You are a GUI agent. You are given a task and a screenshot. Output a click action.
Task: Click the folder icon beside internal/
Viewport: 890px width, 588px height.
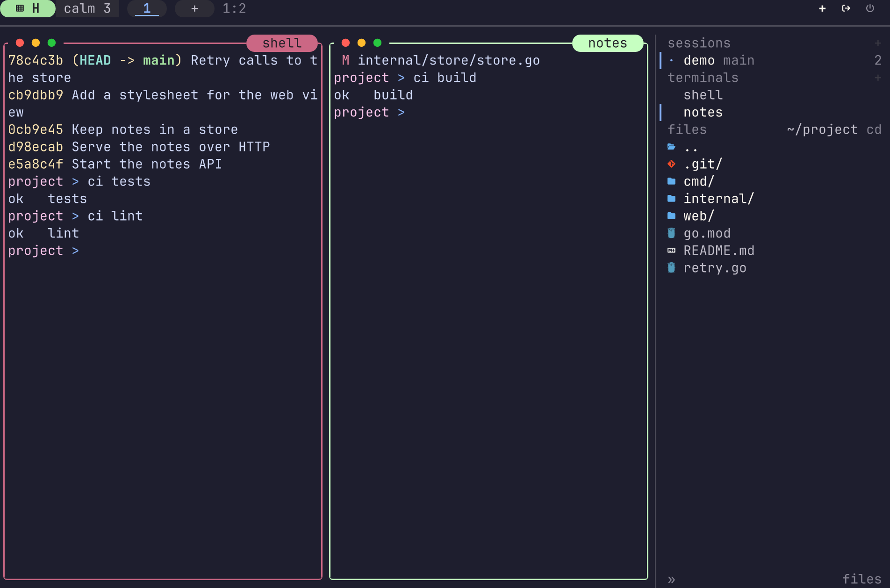[x=671, y=199]
